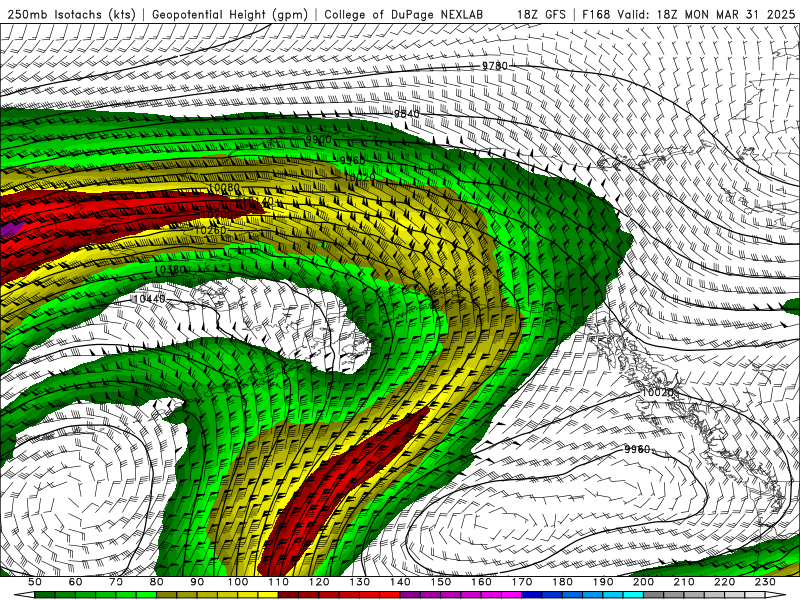Click the dark blue swatch right of 170
The height and width of the screenshot is (600, 800).
tap(532, 595)
